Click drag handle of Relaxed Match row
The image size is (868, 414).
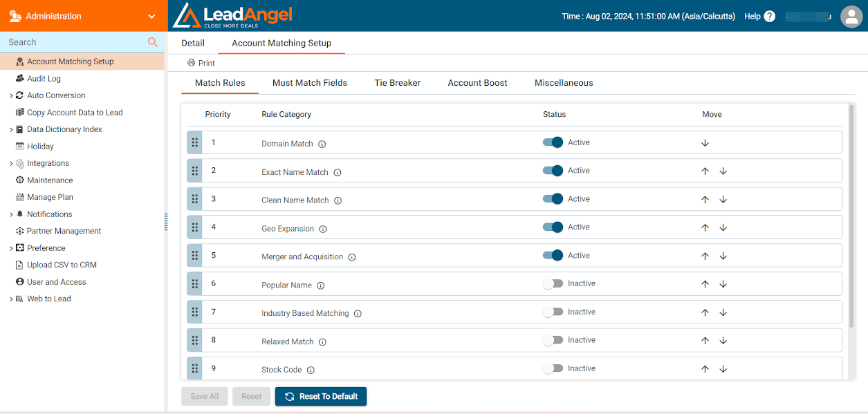point(195,340)
